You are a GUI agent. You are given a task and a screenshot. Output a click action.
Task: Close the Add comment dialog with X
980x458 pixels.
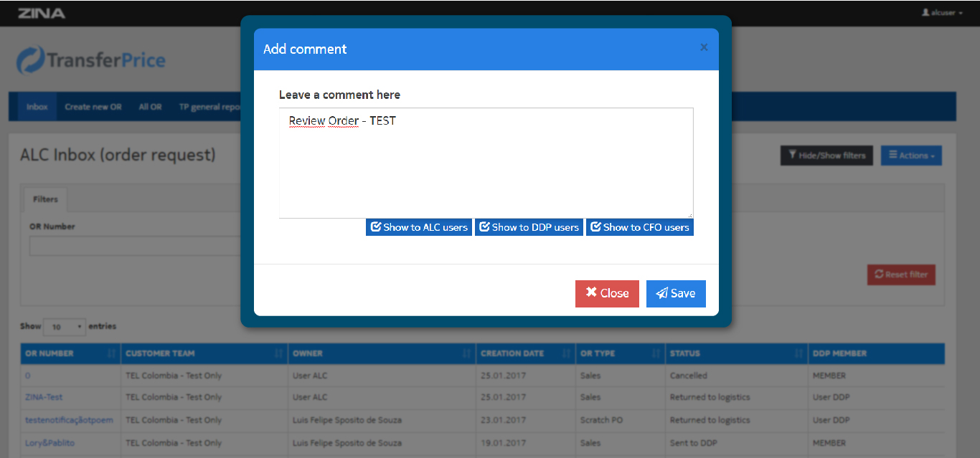pos(703,47)
